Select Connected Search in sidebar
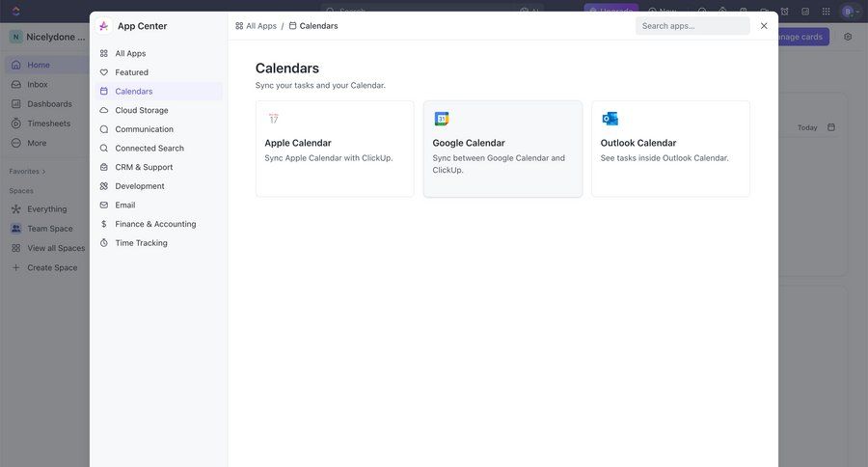This screenshot has width=868, height=467. click(x=149, y=149)
